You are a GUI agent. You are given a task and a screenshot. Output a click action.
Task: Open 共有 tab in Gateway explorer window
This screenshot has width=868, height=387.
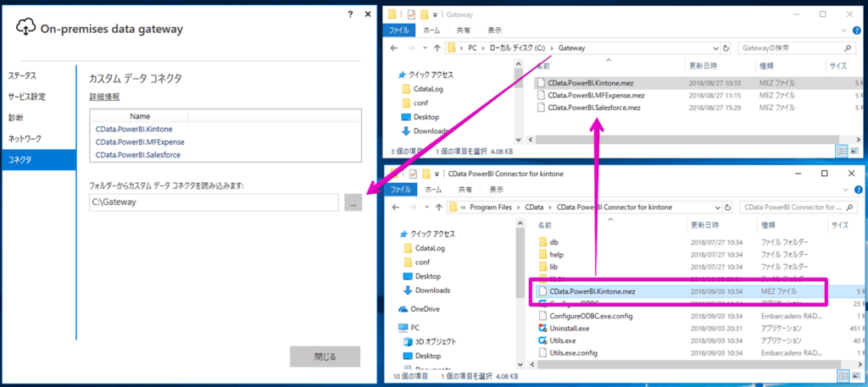point(464,30)
